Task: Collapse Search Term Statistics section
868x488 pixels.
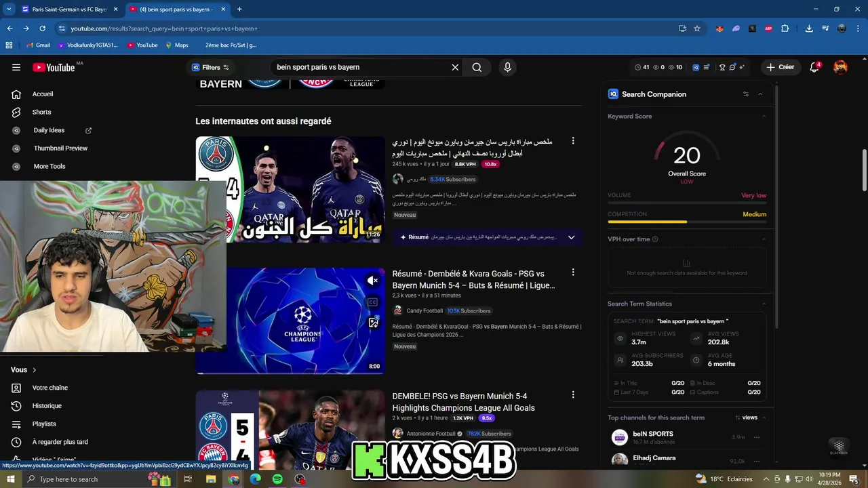Action: [x=764, y=304]
